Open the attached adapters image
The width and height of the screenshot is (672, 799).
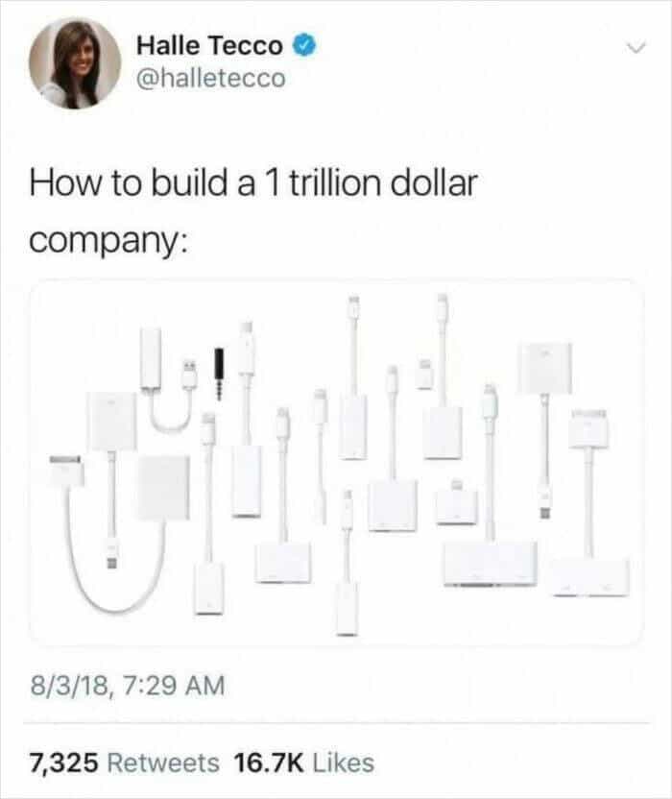tap(336, 462)
